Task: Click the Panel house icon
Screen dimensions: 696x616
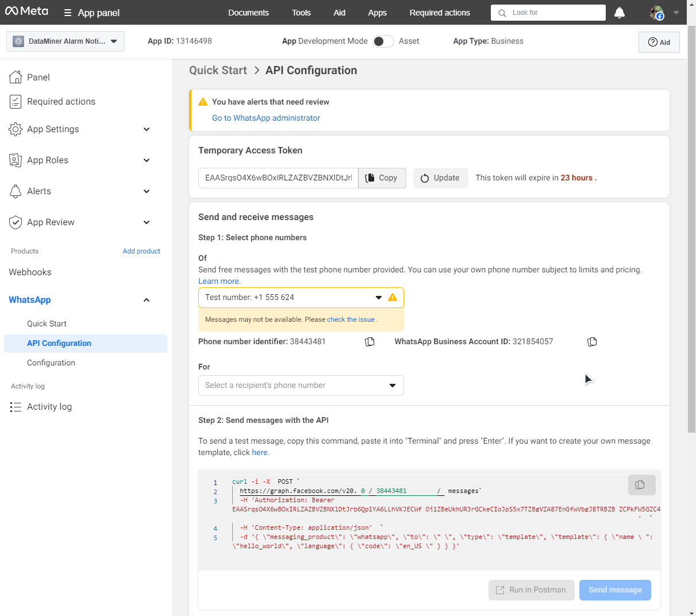Action: (x=16, y=77)
